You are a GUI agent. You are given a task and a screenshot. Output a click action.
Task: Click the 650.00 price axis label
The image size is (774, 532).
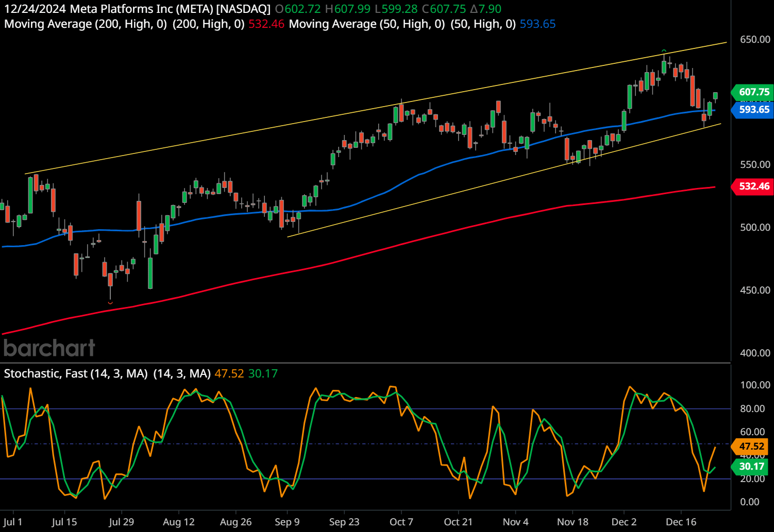pyautogui.click(x=755, y=40)
